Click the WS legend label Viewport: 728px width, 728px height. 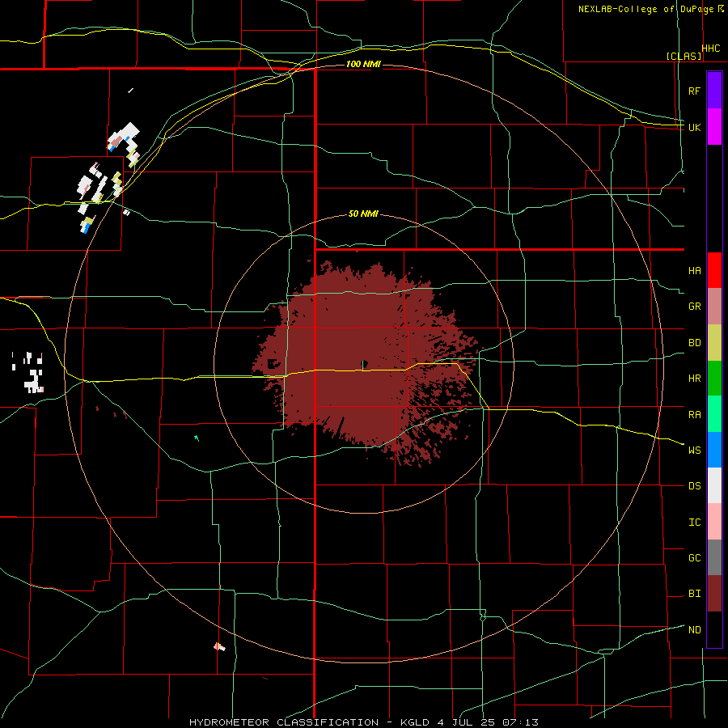click(x=694, y=450)
